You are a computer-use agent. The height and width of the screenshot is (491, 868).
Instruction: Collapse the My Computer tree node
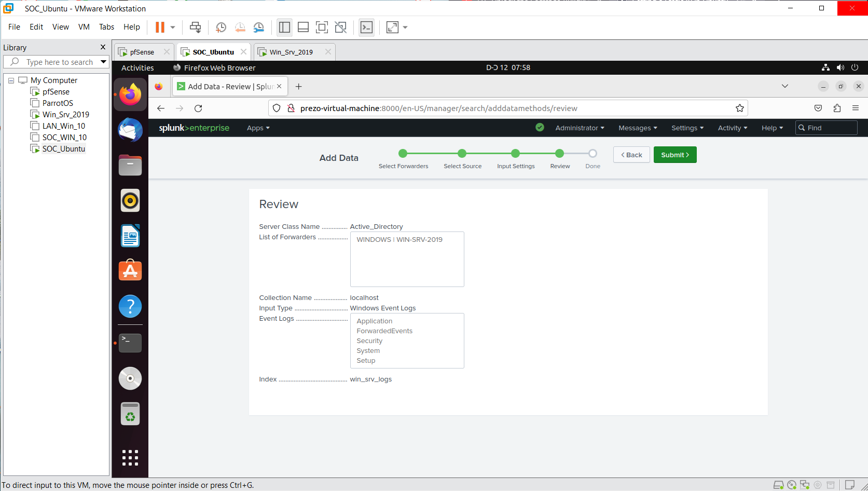(x=11, y=80)
